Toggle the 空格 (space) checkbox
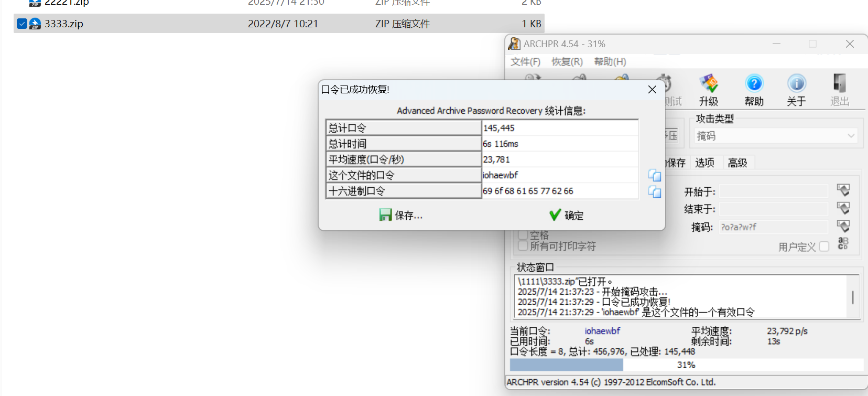This screenshot has width=868, height=396. tap(523, 235)
